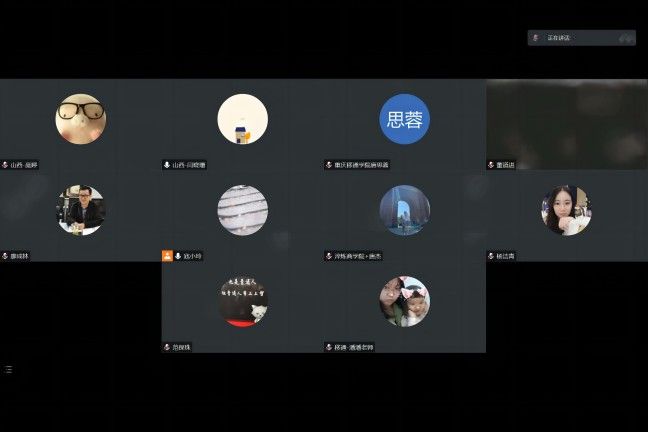Select the cartoon glasses avatar tile
The image size is (648, 432).
coord(80,119)
